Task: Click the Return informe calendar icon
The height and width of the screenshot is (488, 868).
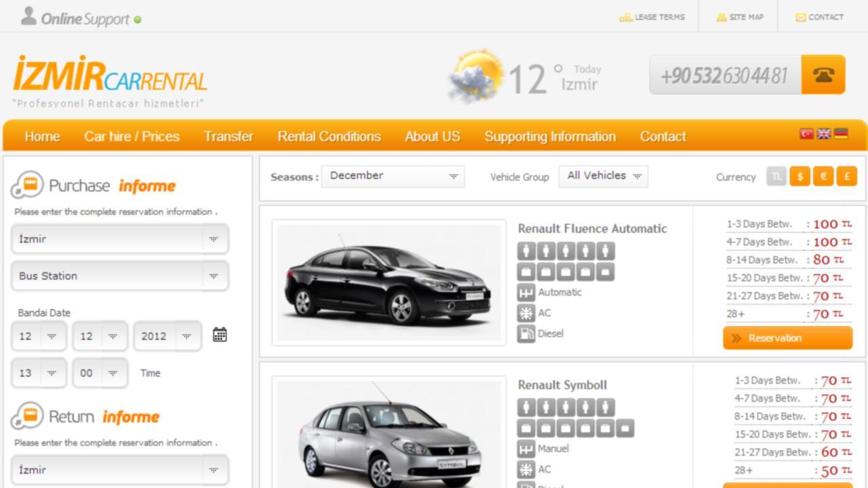Action: 27,415
